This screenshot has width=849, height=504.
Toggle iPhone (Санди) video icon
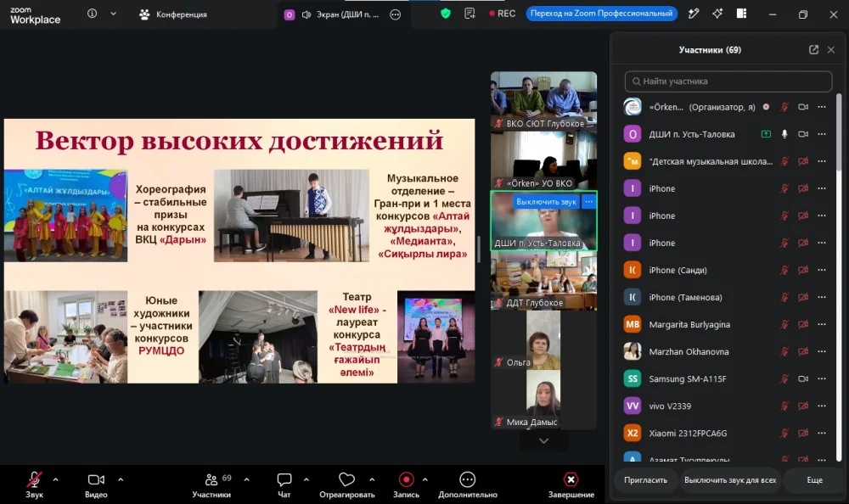coord(803,270)
